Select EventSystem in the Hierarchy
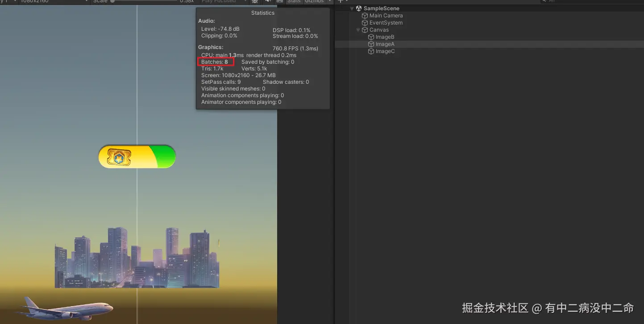The height and width of the screenshot is (324, 644). pyautogui.click(x=386, y=23)
